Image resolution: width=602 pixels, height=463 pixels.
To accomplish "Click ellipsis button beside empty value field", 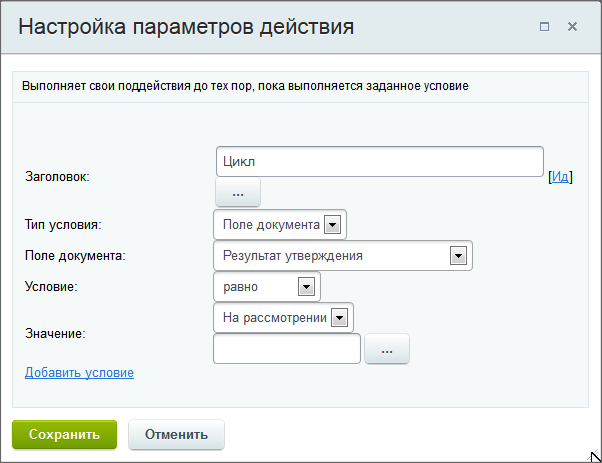I will click(x=387, y=349).
